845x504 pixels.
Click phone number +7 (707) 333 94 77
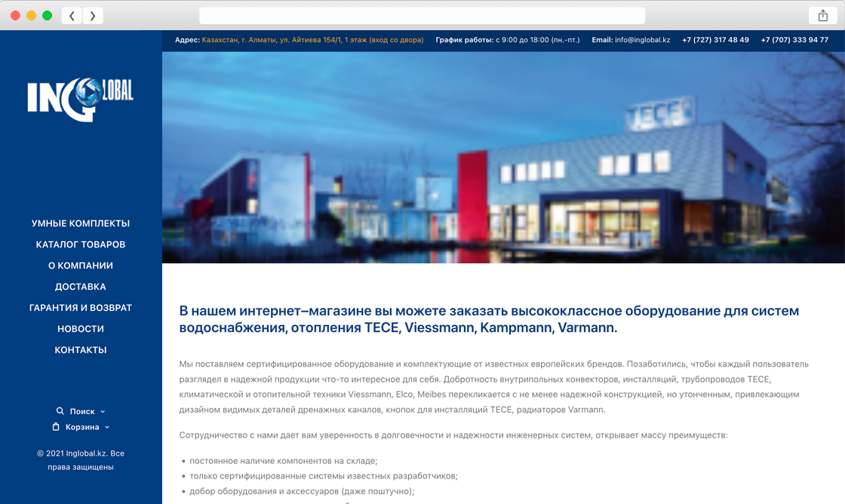tap(794, 40)
